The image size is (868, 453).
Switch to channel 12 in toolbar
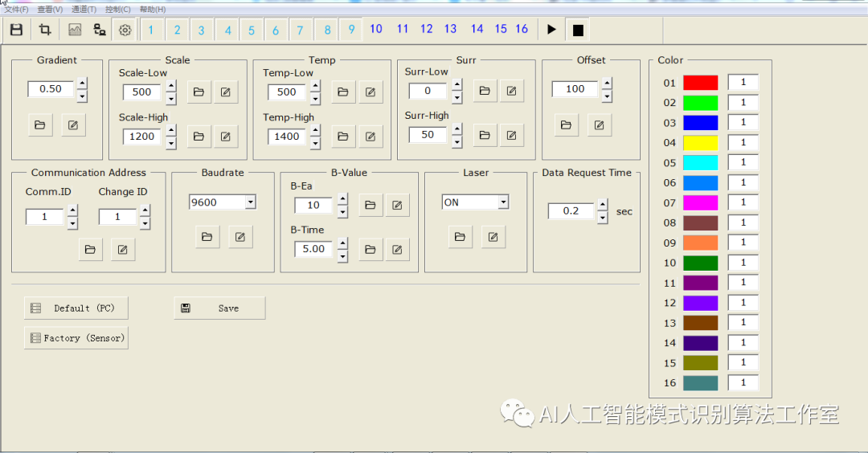click(426, 29)
